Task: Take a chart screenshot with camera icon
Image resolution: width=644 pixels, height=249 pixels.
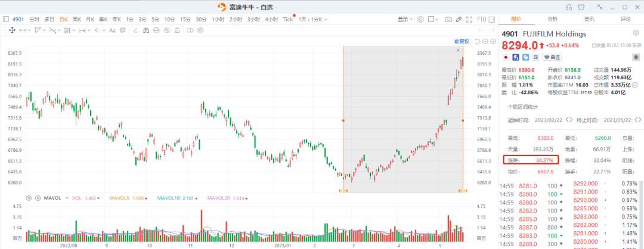Action: click(x=448, y=19)
